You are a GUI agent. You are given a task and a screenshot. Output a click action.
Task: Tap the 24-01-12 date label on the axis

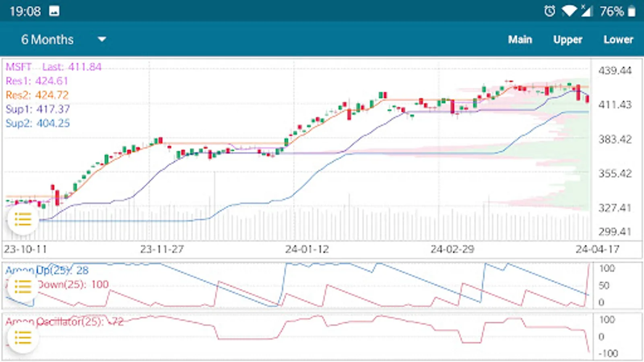click(x=307, y=249)
